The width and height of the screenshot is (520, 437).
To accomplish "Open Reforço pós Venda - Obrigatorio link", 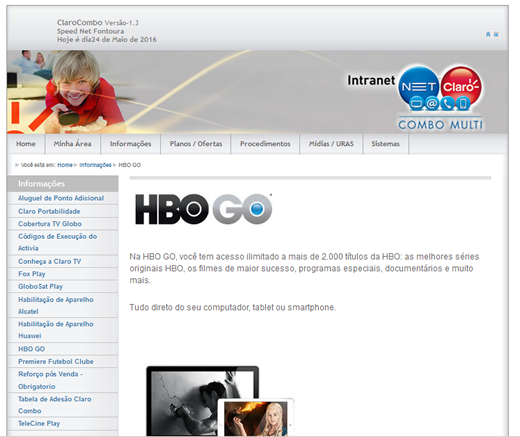I will point(50,380).
